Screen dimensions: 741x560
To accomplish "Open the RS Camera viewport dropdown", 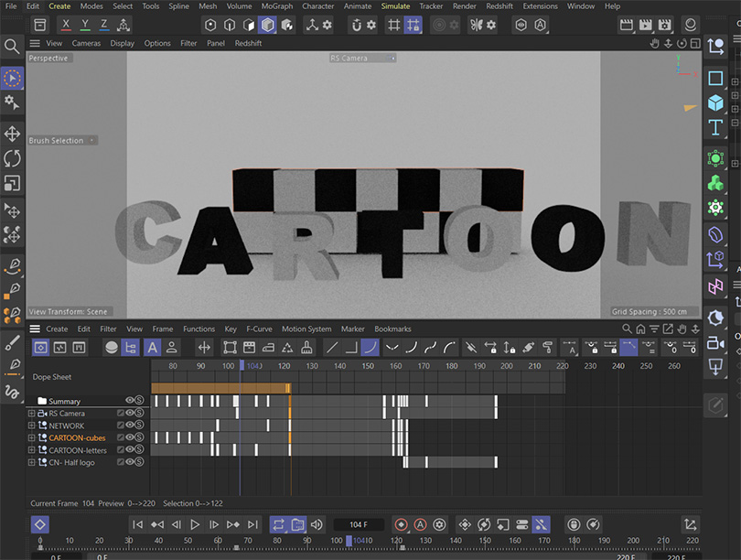I will (x=362, y=58).
